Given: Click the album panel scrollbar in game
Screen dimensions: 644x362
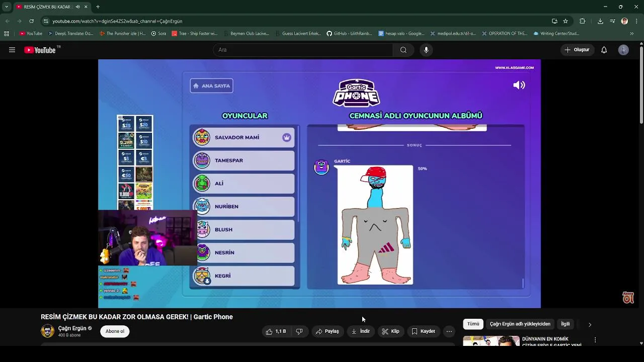Looking at the screenshot, I should 523,283.
